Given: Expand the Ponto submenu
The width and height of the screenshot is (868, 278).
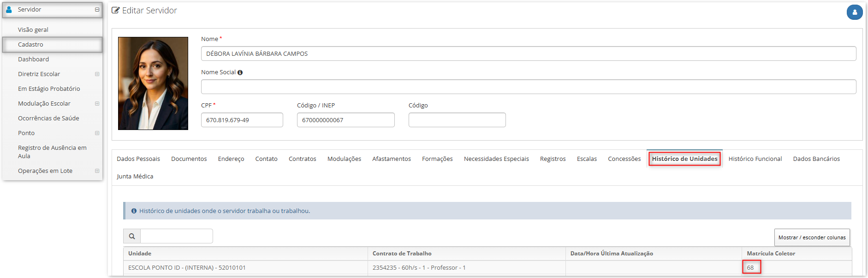Looking at the screenshot, I should click(x=97, y=133).
